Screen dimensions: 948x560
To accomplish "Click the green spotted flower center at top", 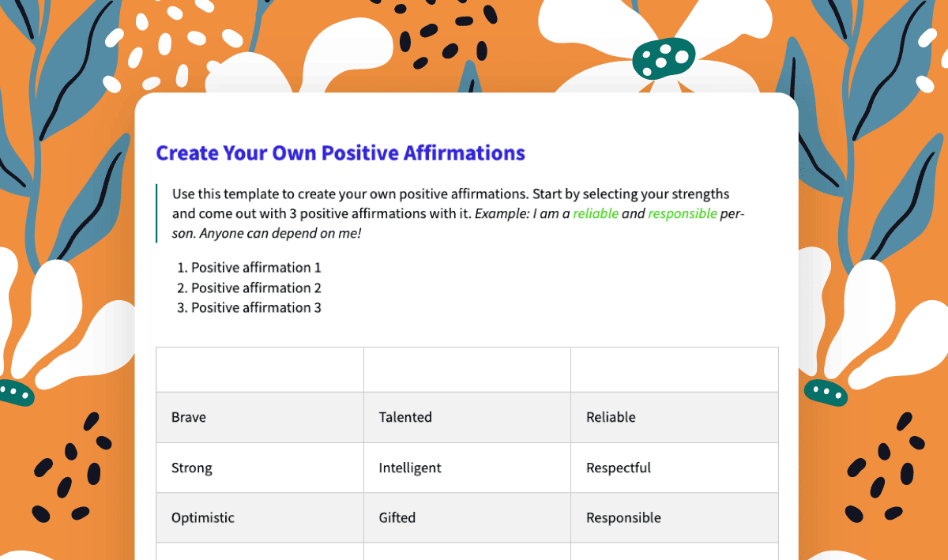I will tap(664, 58).
